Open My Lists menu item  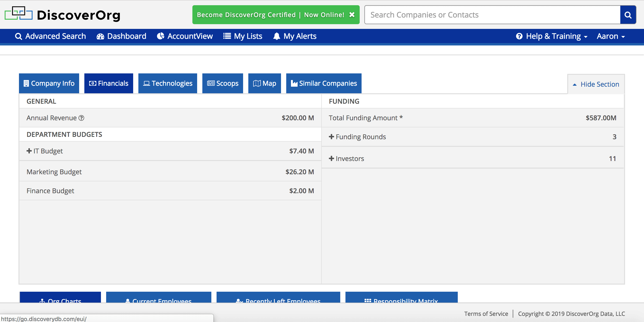pos(243,36)
